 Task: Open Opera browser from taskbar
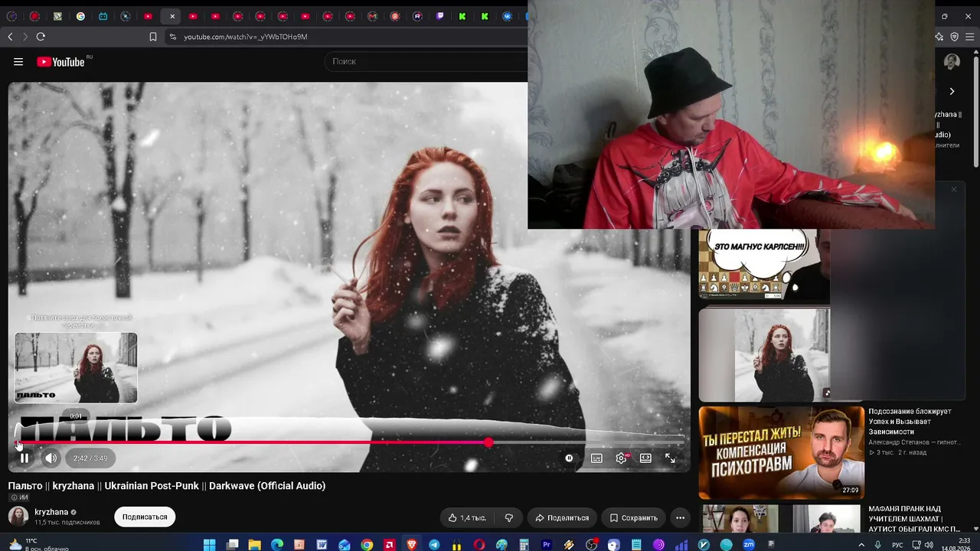[x=479, y=545]
